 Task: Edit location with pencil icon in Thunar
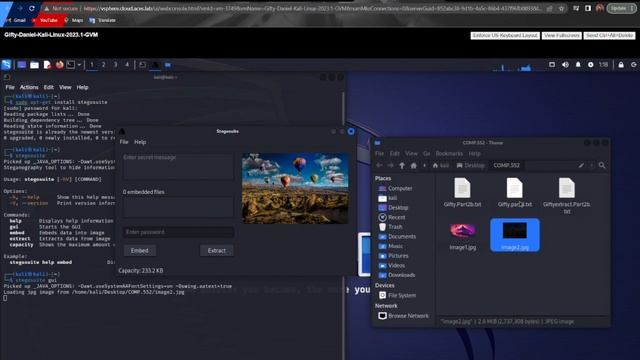coord(581,165)
